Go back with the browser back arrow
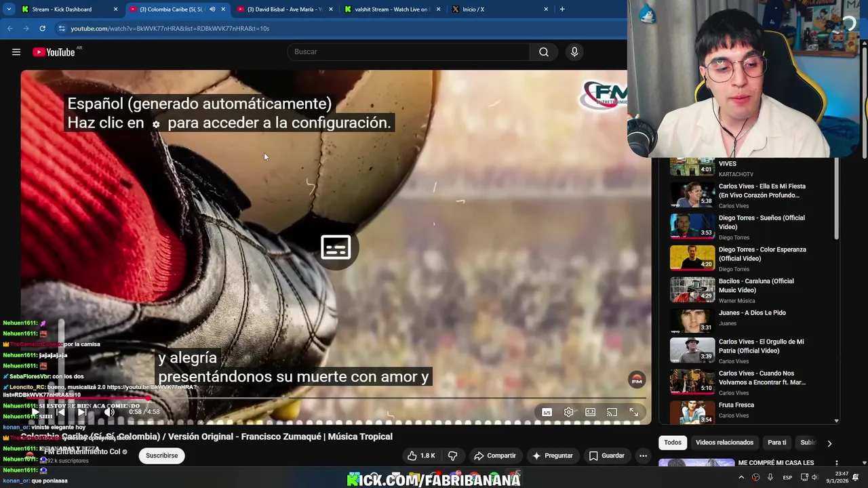Screen dimensions: 868x488 pos(9,28)
